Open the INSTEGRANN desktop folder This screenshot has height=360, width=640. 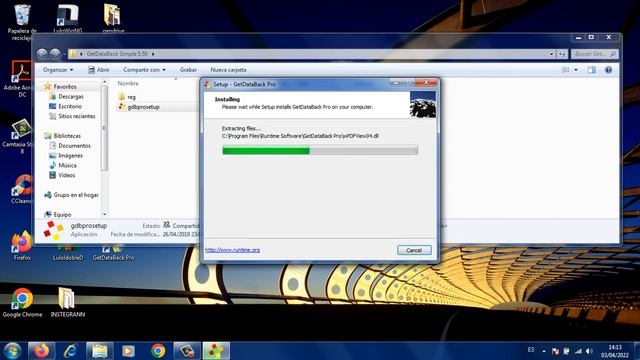[68, 302]
